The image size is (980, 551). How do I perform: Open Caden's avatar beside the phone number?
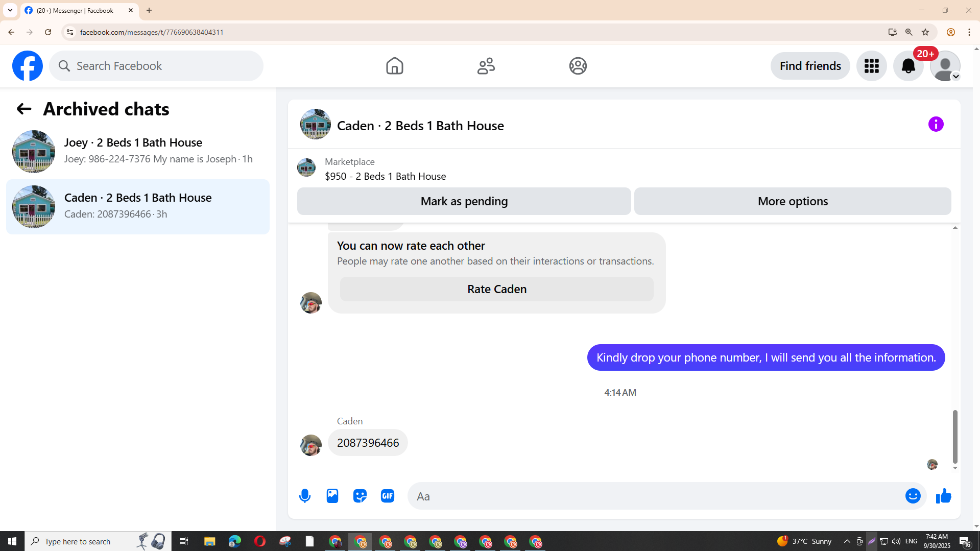click(x=310, y=445)
